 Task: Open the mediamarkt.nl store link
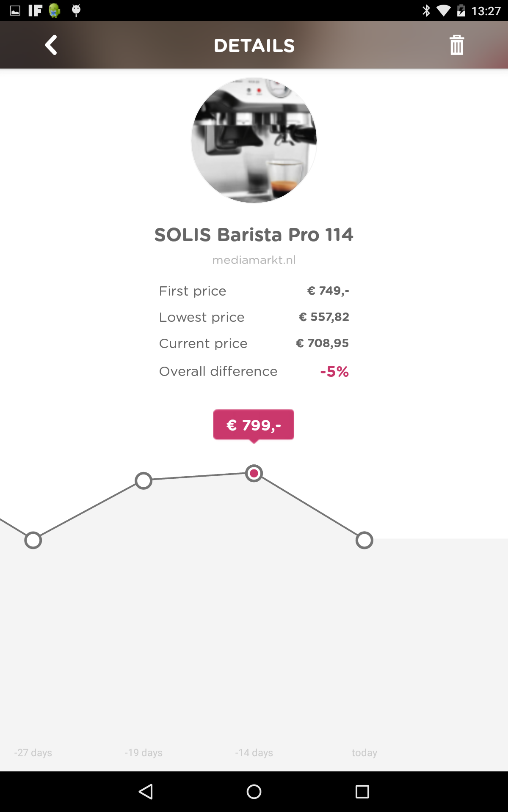point(254,260)
